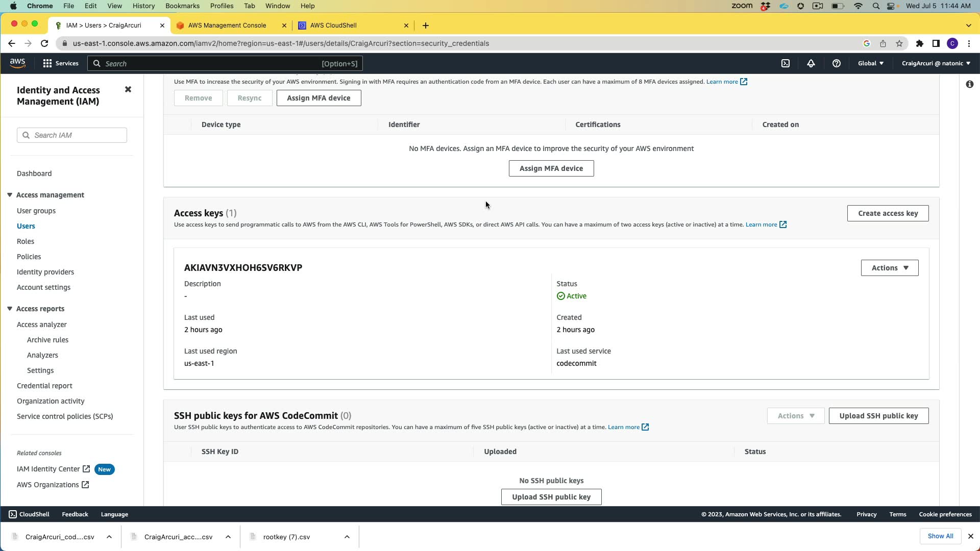
Task: Click the AWS logo home icon
Action: point(18,63)
